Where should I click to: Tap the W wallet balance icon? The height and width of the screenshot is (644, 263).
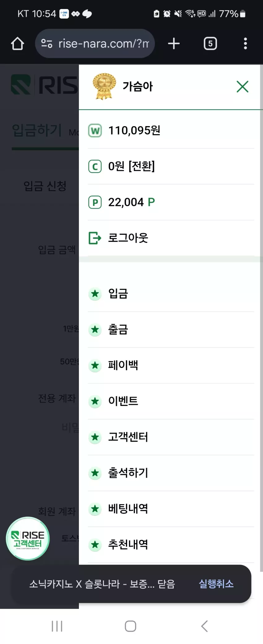(x=95, y=130)
